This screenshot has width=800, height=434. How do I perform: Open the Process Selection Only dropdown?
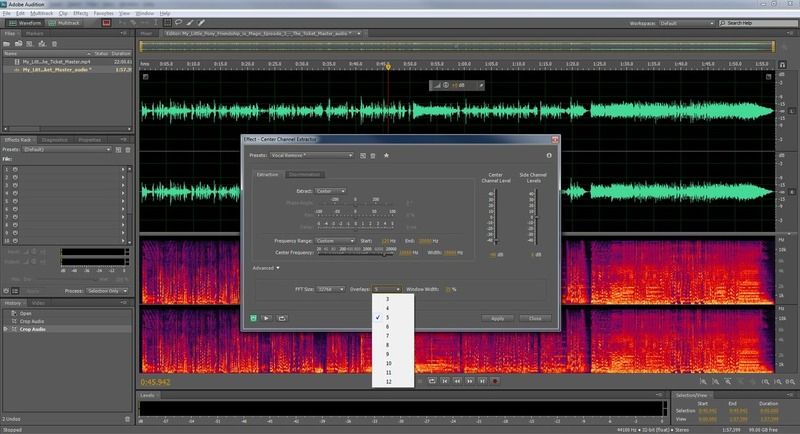(107, 291)
